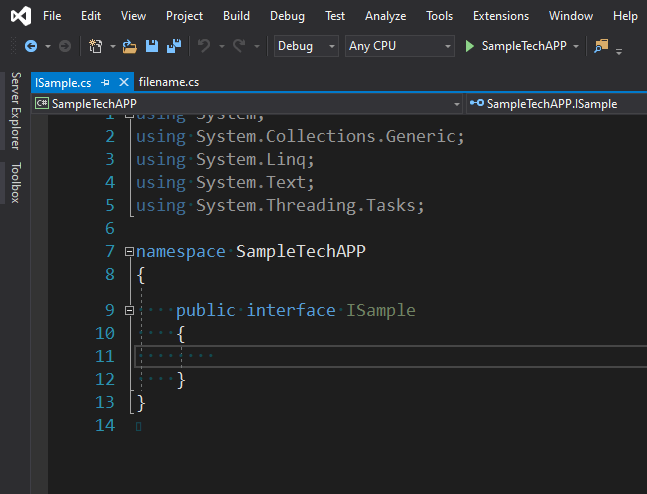Click the Save All icon
This screenshot has height=494, width=647.
click(x=173, y=46)
